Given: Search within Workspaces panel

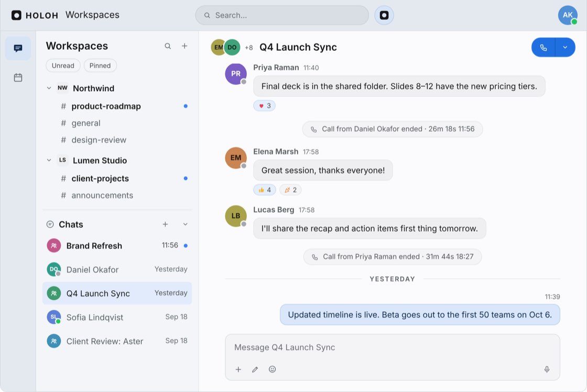Looking at the screenshot, I should tap(168, 46).
